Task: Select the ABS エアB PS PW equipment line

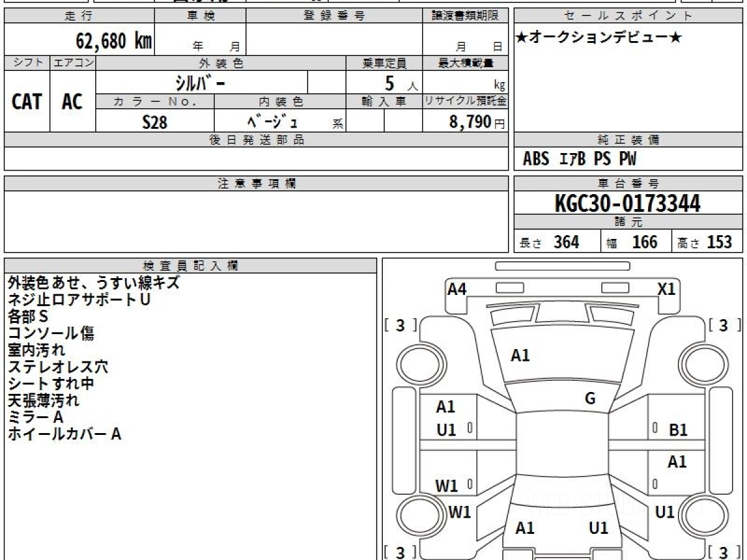Action: tap(580, 159)
